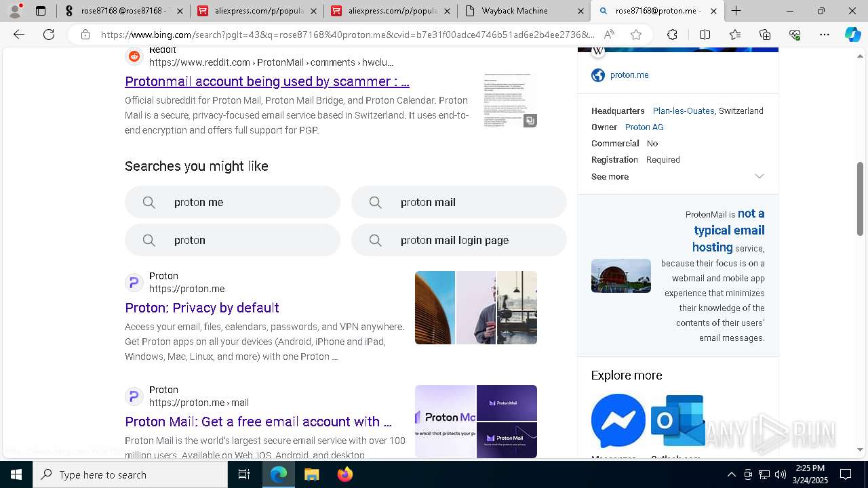
Task: Open the volume speaker tray icon
Action: tap(781, 474)
